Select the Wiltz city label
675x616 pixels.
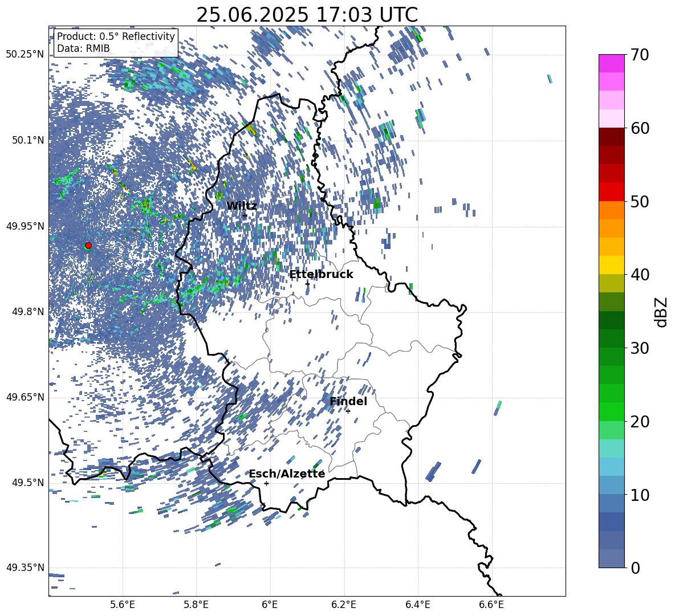click(x=242, y=206)
